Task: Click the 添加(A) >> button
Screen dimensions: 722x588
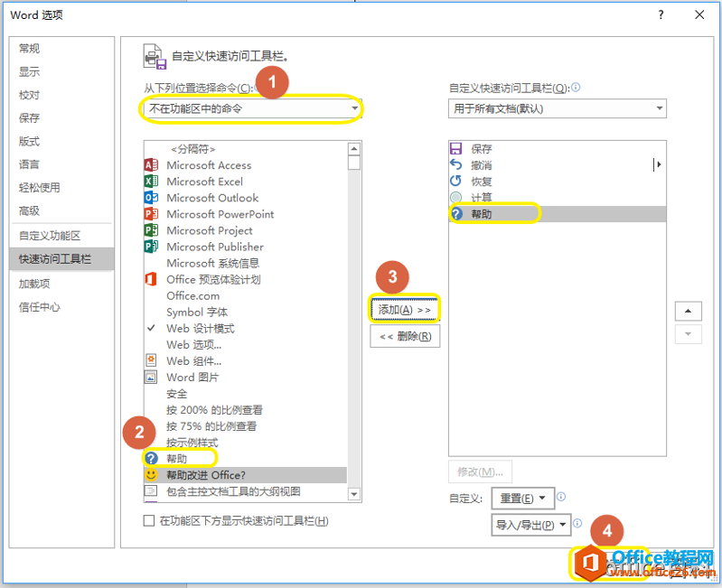Action: tap(405, 310)
